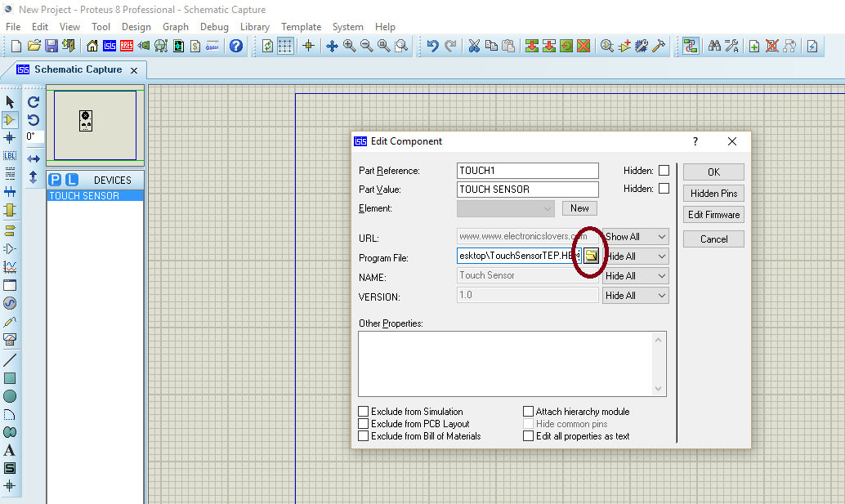Click the Paste from clipboard icon
Screen dimensions: 845x504
click(x=508, y=47)
